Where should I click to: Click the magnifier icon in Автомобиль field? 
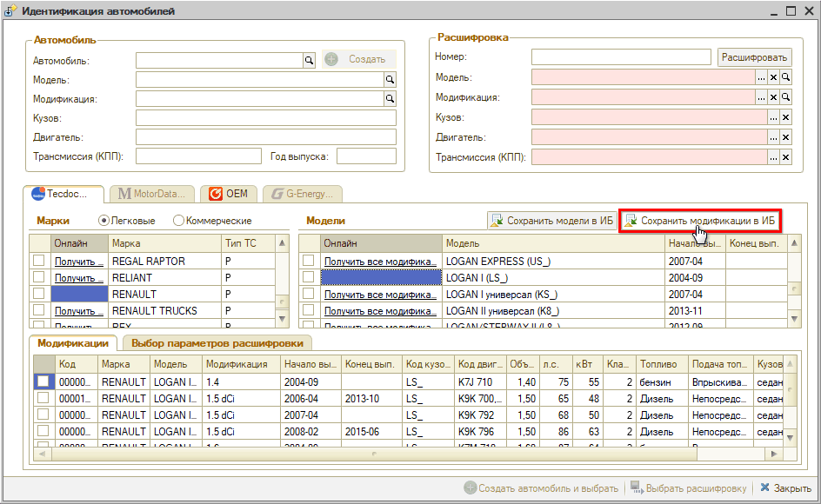[x=308, y=60]
